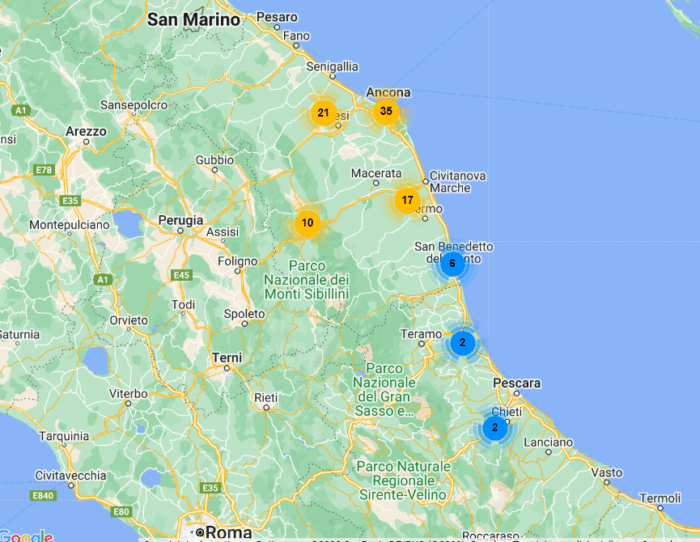The height and width of the screenshot is (542, 700).
Task: Click the Arezzo city label
Action: (x=85, y=131)
